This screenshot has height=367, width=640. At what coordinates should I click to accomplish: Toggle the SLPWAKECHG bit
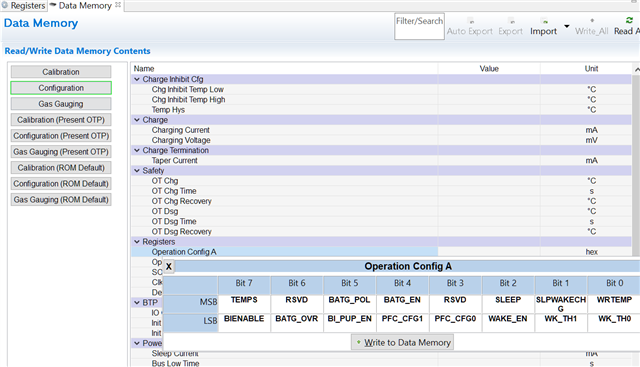pos(560,304)
